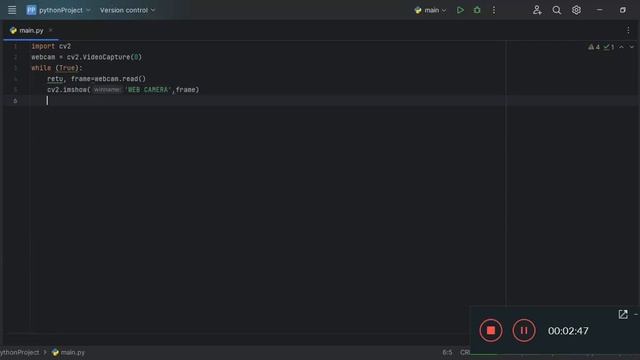Minimize the PyCharm window
Image resolution: width=640 pixels, height=360 pixels.
[x=599, y=10]
